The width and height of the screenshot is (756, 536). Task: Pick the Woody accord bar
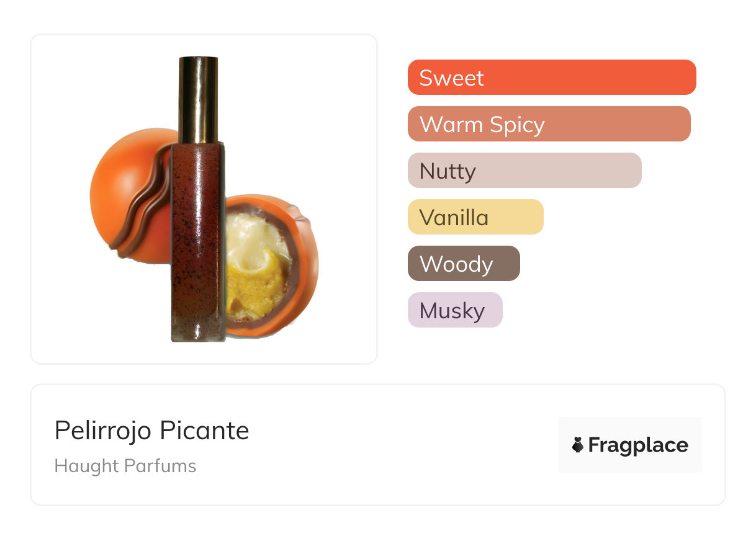tap(463, 264)
